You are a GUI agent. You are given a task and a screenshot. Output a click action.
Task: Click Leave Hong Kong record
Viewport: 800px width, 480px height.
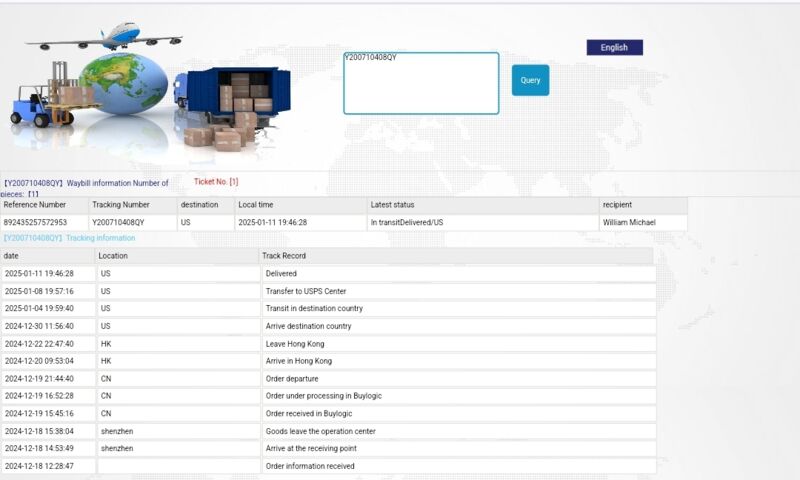pyautogui.click(x=295, y=344)
